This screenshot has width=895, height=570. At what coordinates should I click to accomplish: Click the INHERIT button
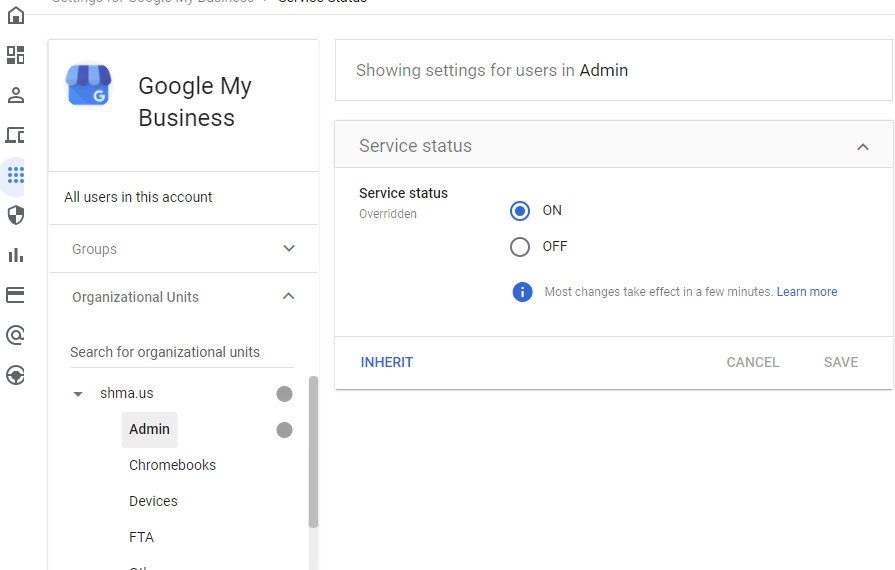pyautogui.click(x=387, y=363)
